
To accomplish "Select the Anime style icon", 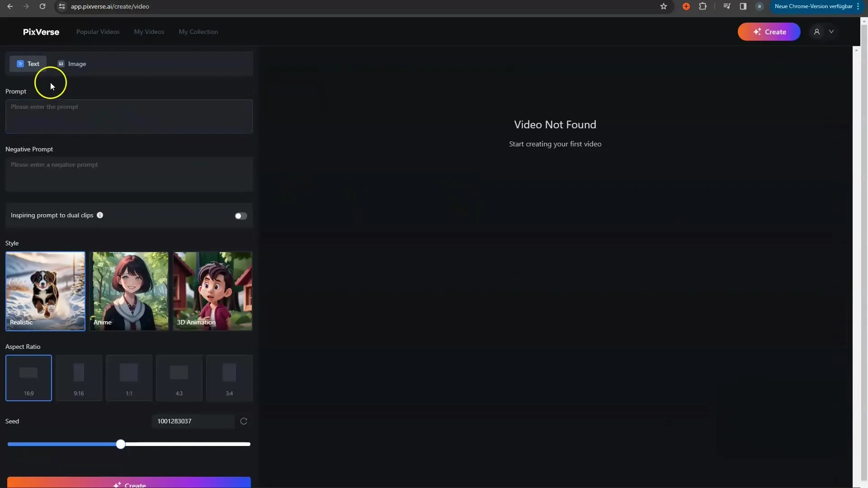I will pos(129,291).
